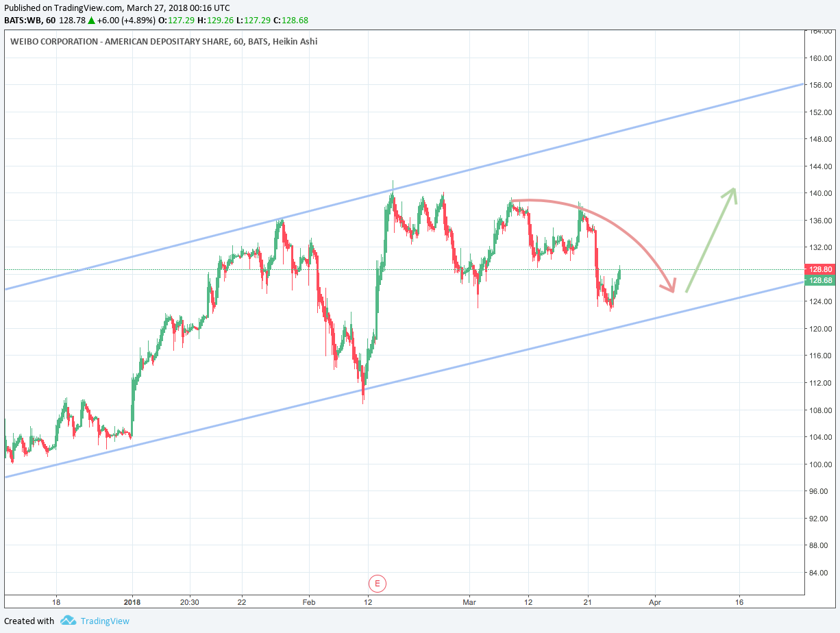Click the Published on TradingView.com header text
Viewport: 840px width, 633px height.
click(116, 7)
